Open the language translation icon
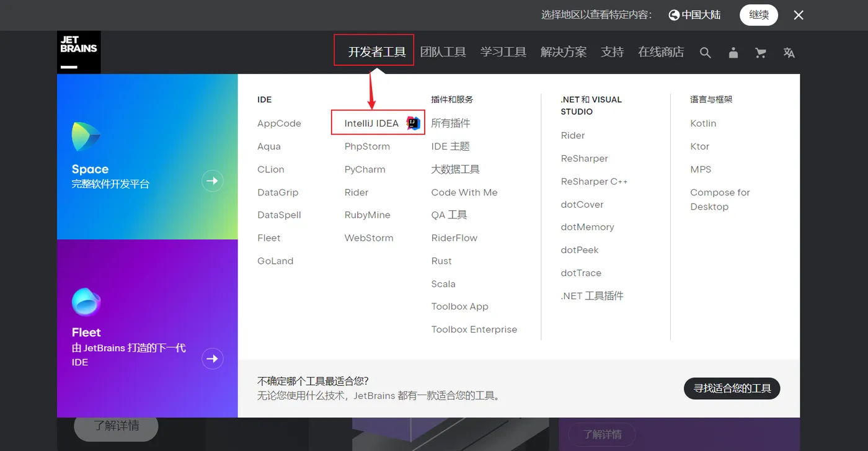Screen dimensions: 868x451 click(x=789, y=53)
